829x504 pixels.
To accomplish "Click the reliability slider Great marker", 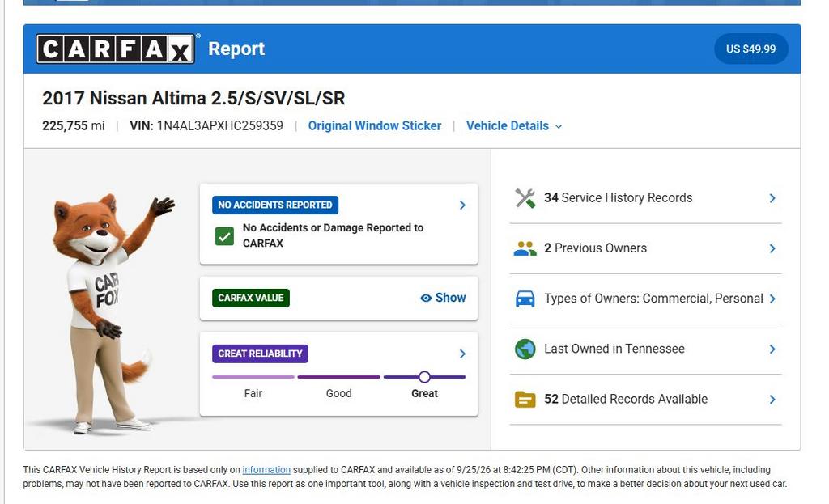I will (424, 377).
